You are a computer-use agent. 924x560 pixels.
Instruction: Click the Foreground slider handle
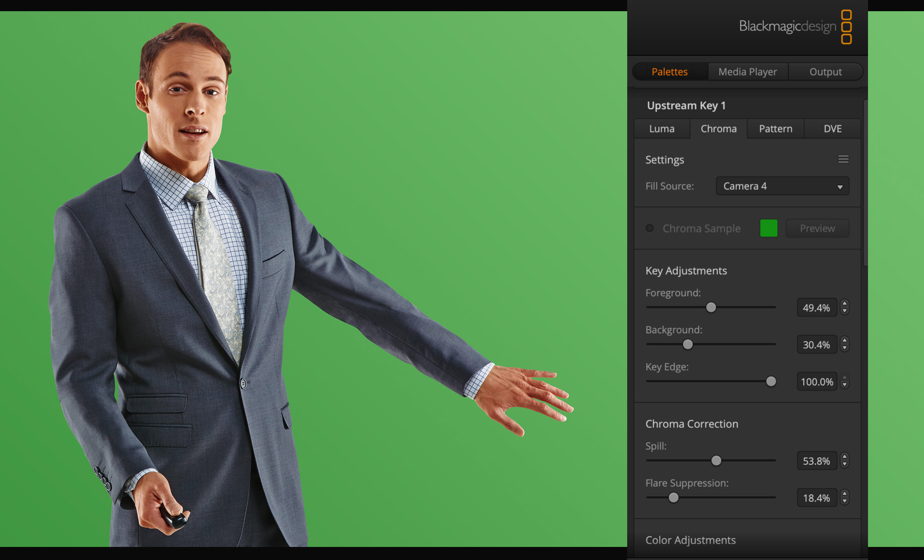click(x=711, y=307)
